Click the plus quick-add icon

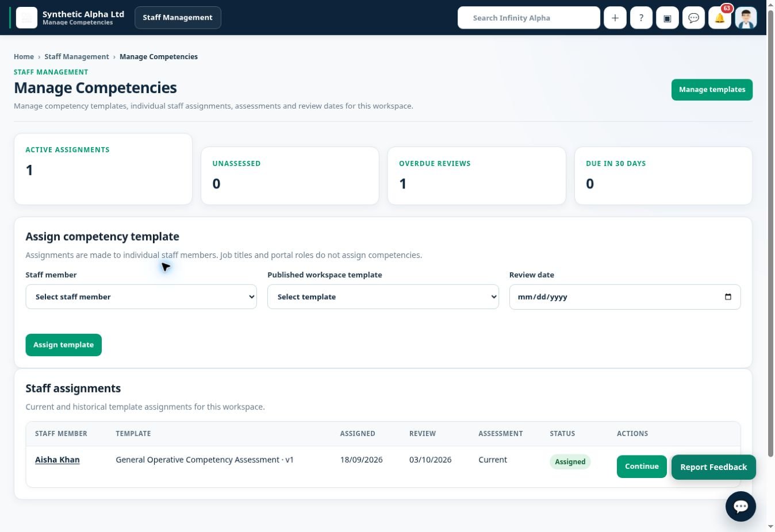pos(615,18)
